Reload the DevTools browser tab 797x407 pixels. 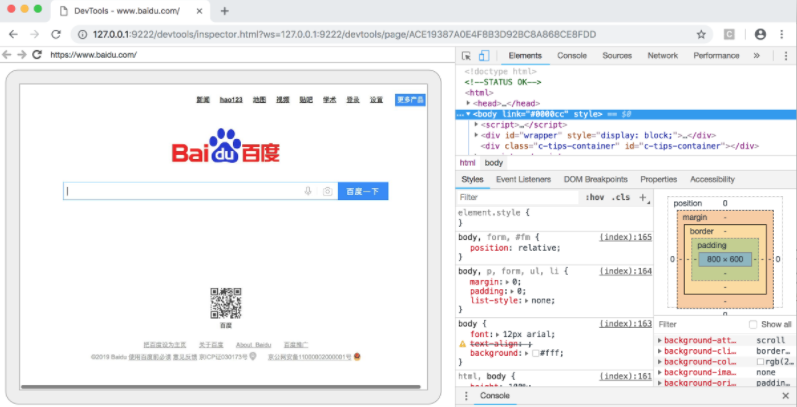(x=56, y=35)
